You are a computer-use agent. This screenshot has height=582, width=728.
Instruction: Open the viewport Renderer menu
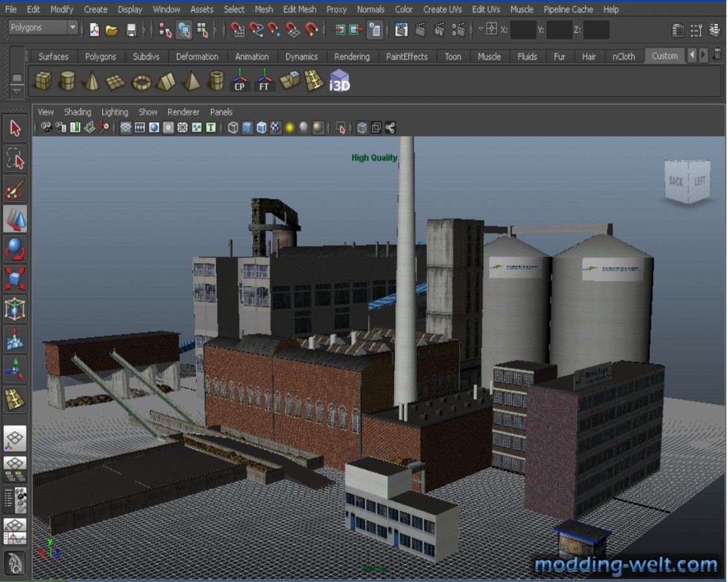(183, 112)
